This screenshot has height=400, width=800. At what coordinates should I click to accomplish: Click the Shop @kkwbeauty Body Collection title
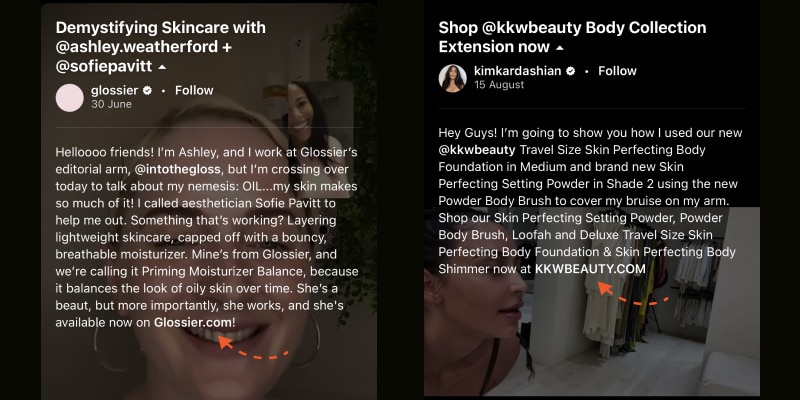click(572, 37)
